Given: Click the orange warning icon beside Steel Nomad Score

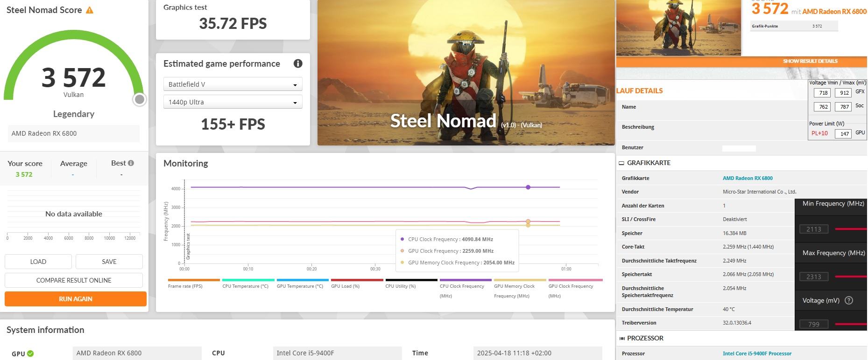Looking at the screenshot, I should [x=90, y=10].
